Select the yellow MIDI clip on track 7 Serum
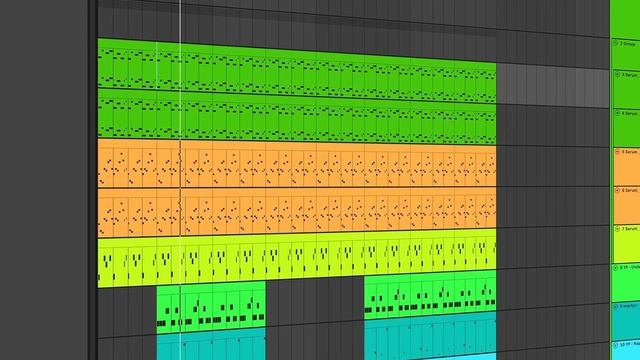Image resolution: width=640 pixels, height=360 pixels. click(297, 258)
